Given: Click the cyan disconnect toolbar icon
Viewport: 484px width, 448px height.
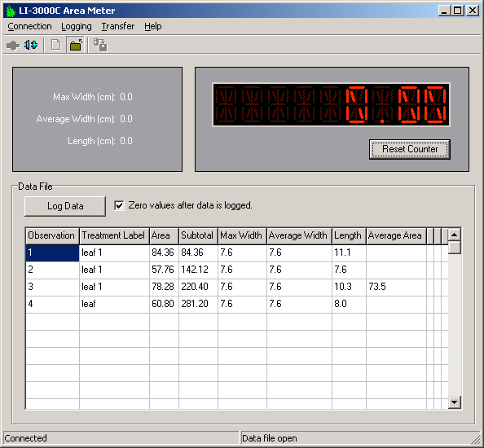Looking at the screenshot, I should coord(31,45).
